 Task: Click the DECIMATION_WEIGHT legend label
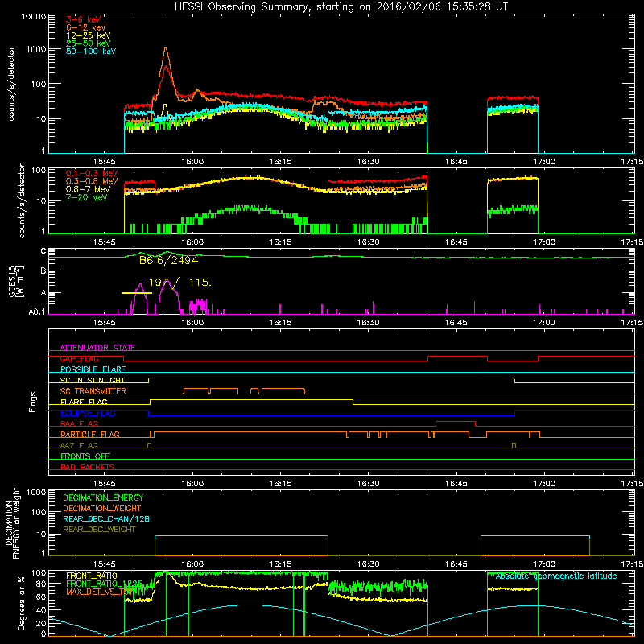tap(102, 508)
